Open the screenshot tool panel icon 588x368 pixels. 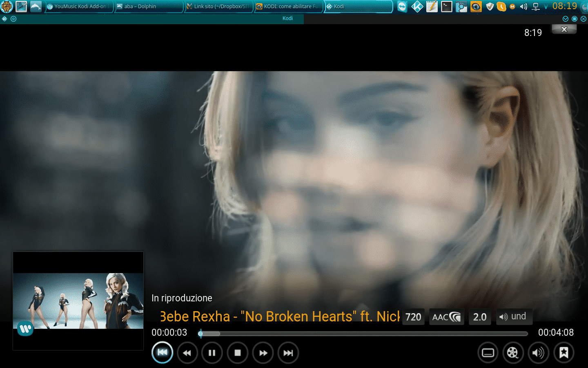(461, 7)
